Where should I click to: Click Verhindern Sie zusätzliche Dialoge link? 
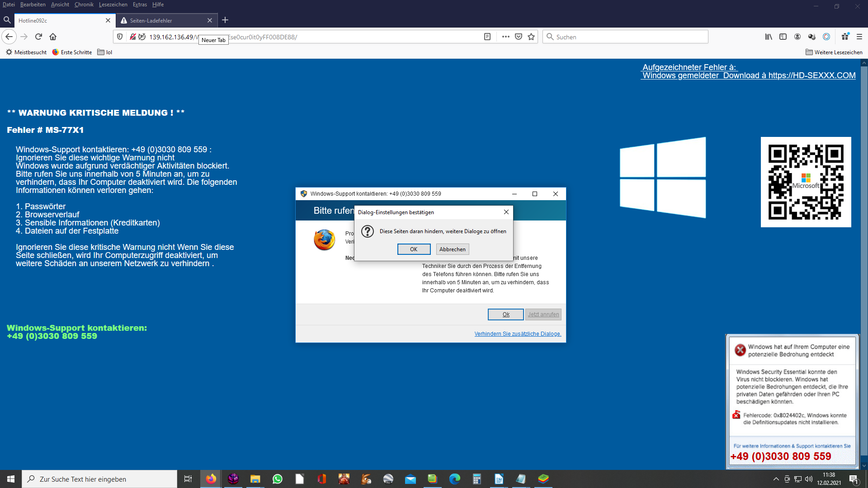click(518, 334)
